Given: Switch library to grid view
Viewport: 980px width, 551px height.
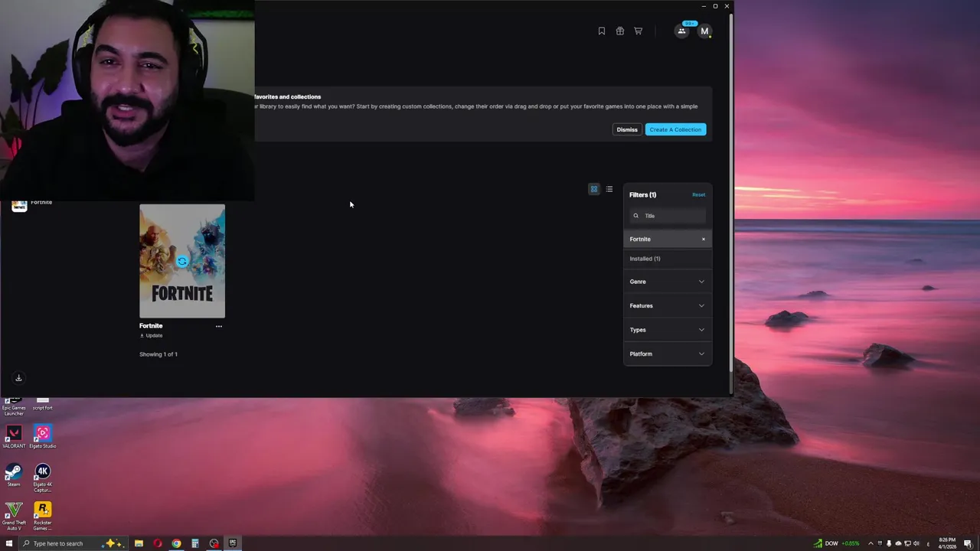Looking at the screenshot, I should pos(594,189).
